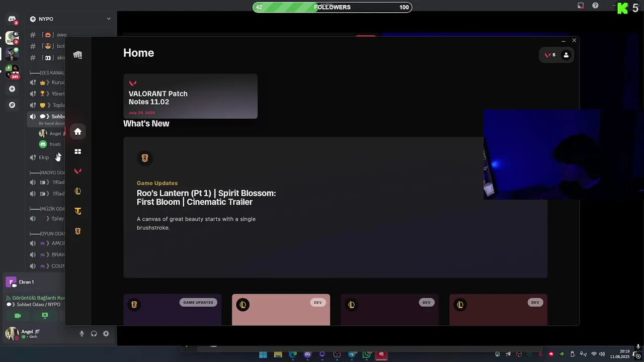Click the help question mark icon at top
The image size is (644, 362).
595,6
